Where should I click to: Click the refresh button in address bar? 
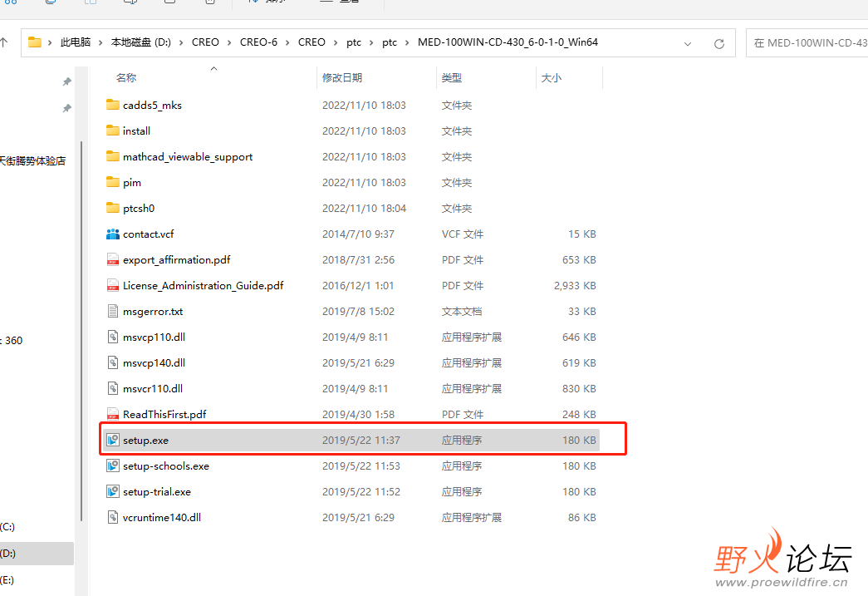coord(719,44)
